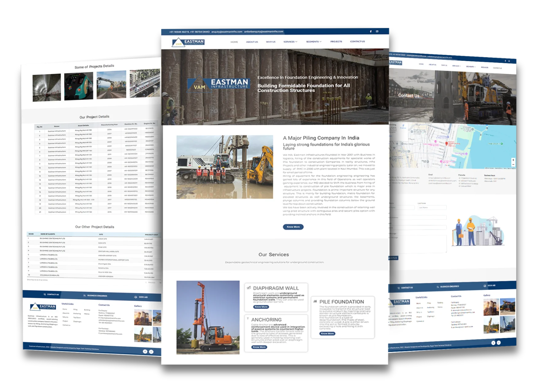The height and width of the screenshot is (392, 538).
Task: Click Know More in Anchoring card
Action: (x=259, y=347)
